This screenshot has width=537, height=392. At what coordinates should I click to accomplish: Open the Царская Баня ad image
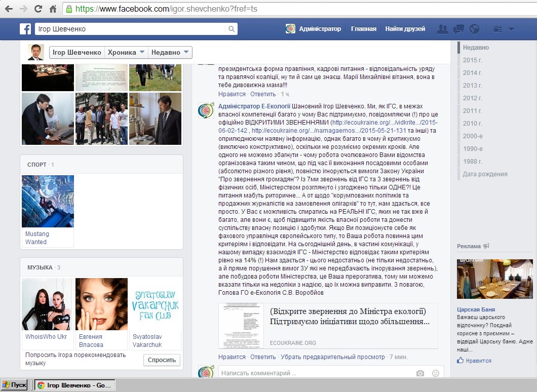point(495,279)
